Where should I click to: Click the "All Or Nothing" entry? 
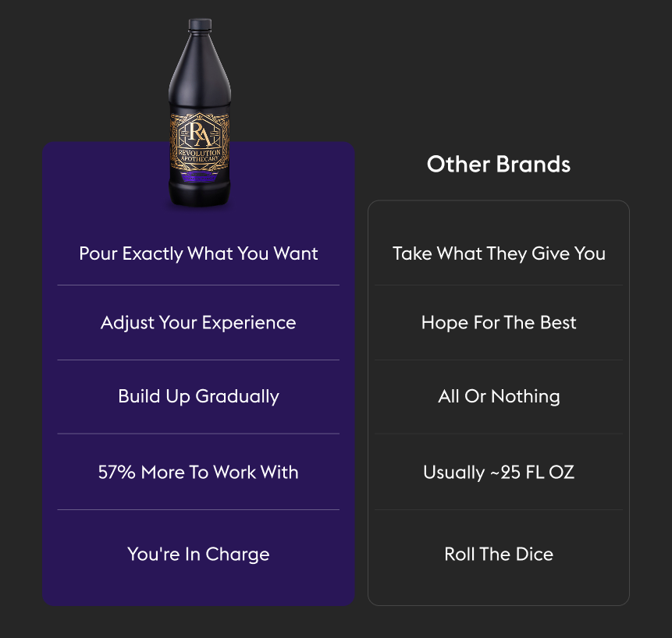pyautogui.click(x=499, y=396)
